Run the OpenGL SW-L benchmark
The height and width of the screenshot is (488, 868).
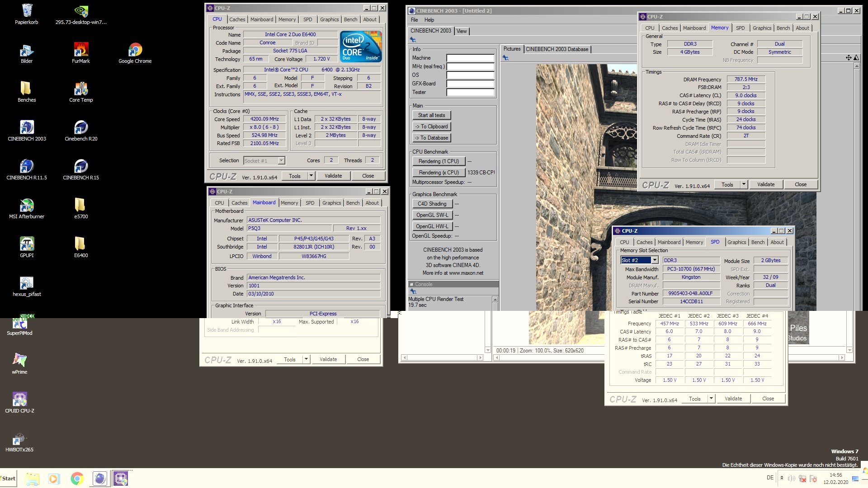click(x=432, y=215)
